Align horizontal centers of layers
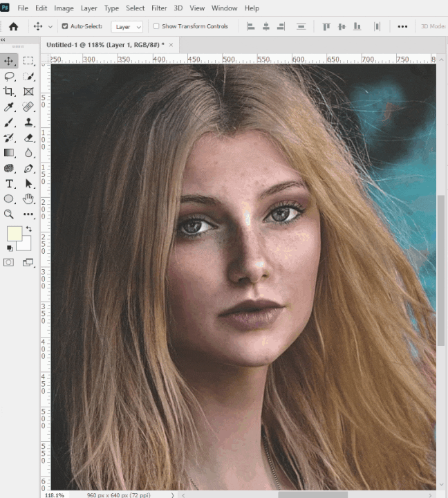The height and width of the screenshot is (498, 448). tap(266, 27)
